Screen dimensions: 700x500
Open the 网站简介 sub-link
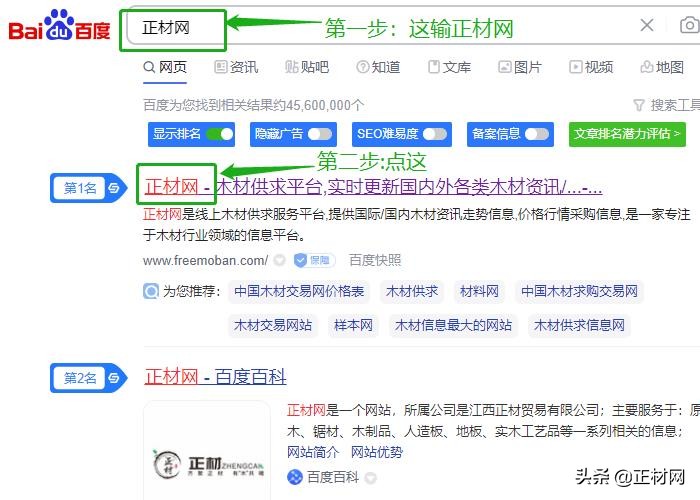click(313, 452)
